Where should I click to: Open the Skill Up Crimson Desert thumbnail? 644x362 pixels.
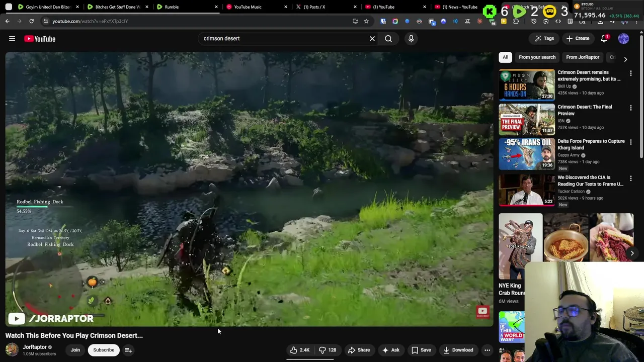coord(527,85)
